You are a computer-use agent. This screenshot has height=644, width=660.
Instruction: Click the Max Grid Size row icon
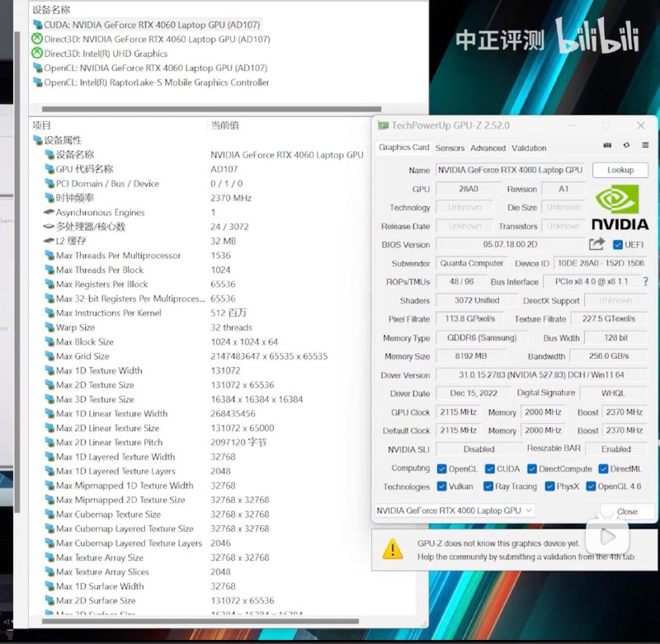(49, 356)
